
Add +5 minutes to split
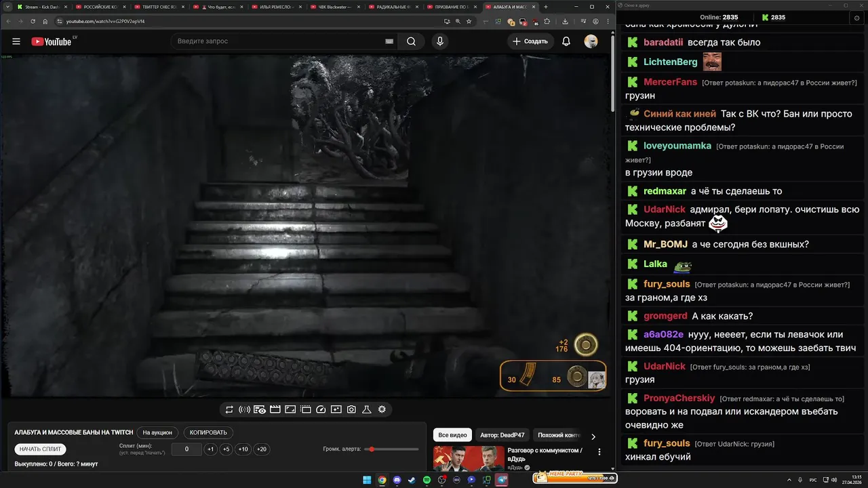[226, 449]
